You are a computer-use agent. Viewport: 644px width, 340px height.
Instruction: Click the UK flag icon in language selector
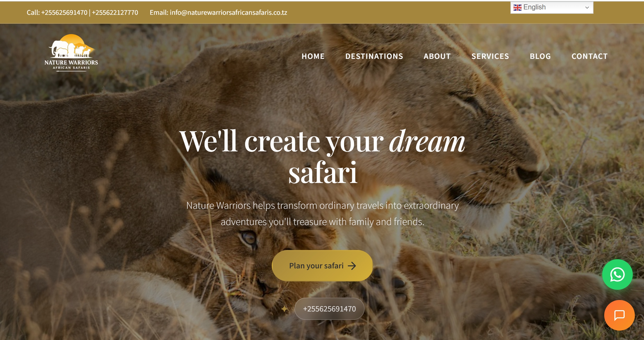pyautogui.click(x=517, y=7)
